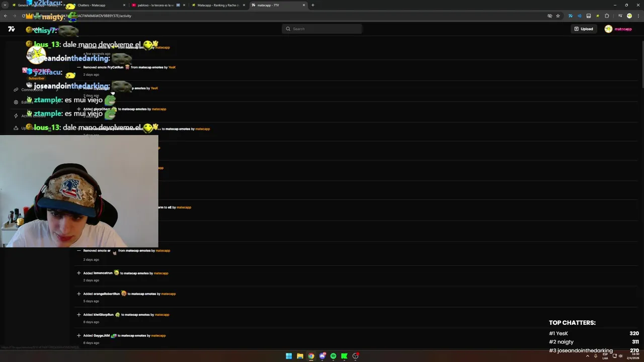The height and width of the screenshot is (362, 644).
Task: Click '5 days ago' under orangeRobertRun entry
Action: point(91,301)
